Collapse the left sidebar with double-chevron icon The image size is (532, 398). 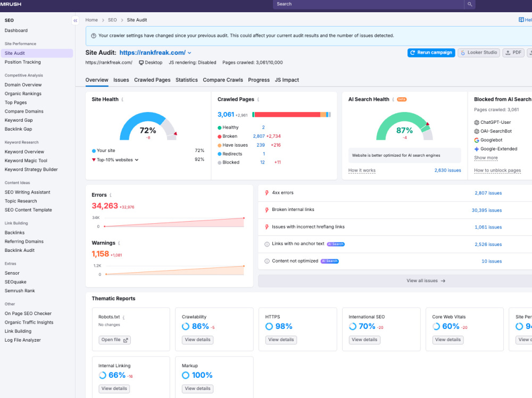tap(76, 20)
